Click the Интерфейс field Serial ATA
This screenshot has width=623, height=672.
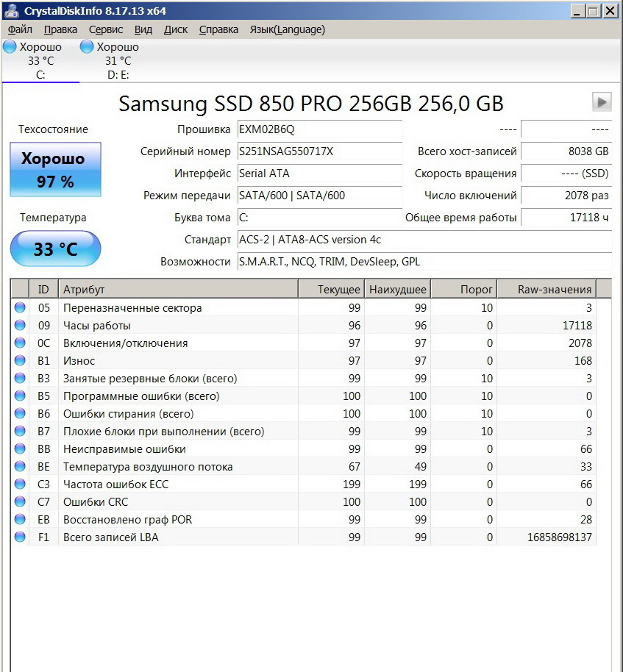[320, 174]
